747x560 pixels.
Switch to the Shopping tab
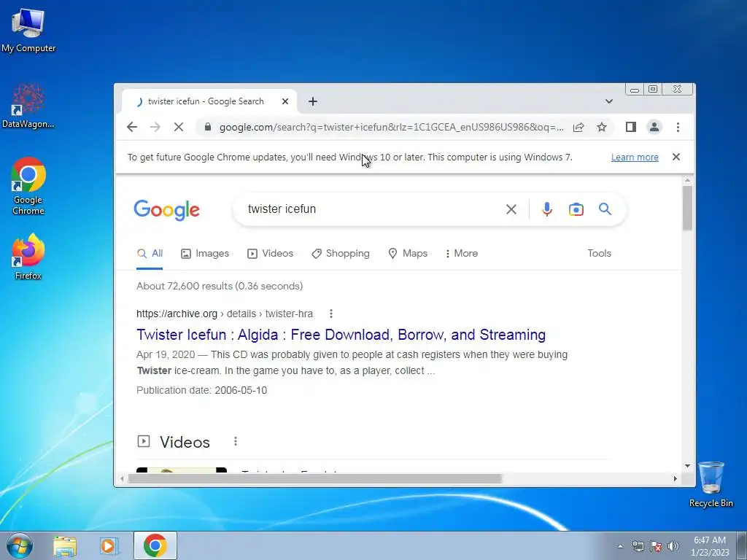(x=341, y=253)
